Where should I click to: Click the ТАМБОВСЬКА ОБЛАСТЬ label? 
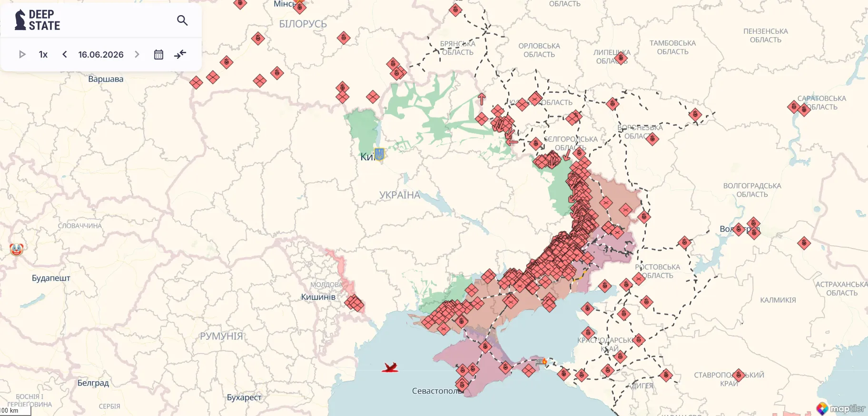click(673, 47)
